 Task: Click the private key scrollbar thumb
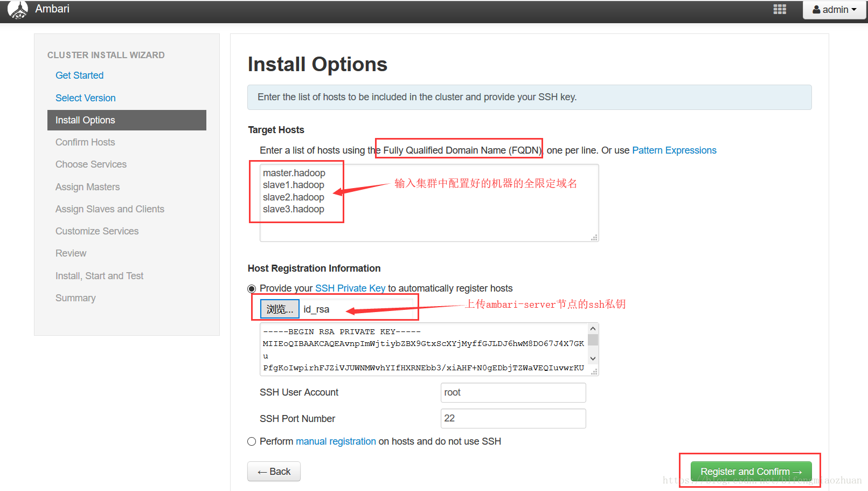click(593, 340)
